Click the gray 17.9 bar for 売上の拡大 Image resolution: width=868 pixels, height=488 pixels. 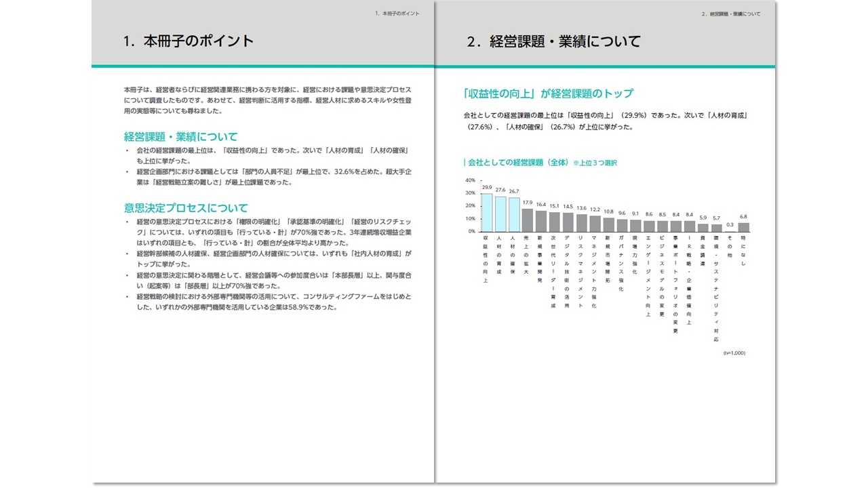(527, 220)
